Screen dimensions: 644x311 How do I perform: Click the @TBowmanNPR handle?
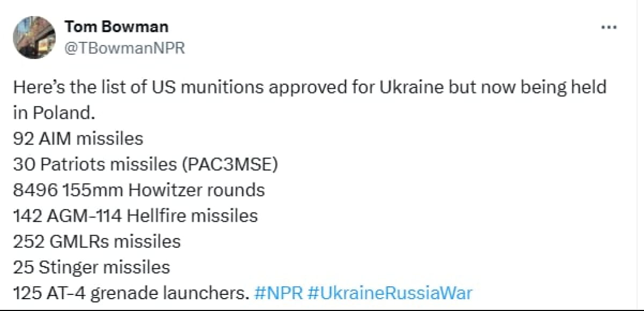125,48
